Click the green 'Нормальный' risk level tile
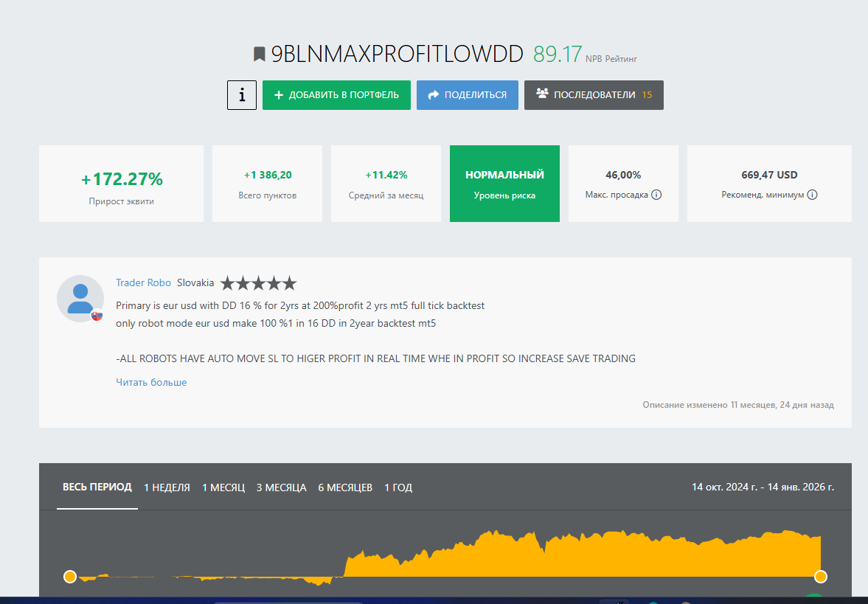This screenshot has height=604, width=868. (x=504, y=184)
